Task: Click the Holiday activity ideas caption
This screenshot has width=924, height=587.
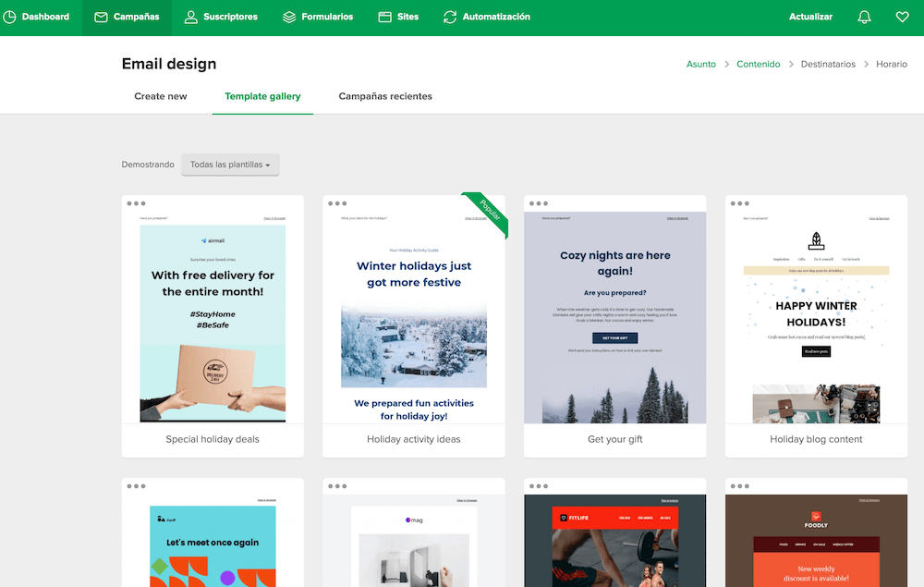Action: click(414, 439)
